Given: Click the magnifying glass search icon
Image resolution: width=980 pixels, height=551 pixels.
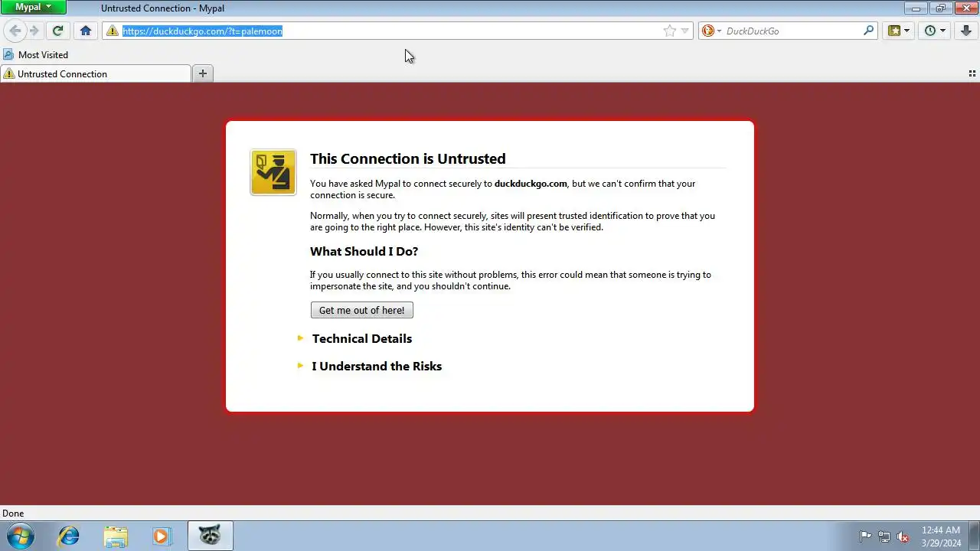Looking at the screenshot, I should (x=868, y=31).
